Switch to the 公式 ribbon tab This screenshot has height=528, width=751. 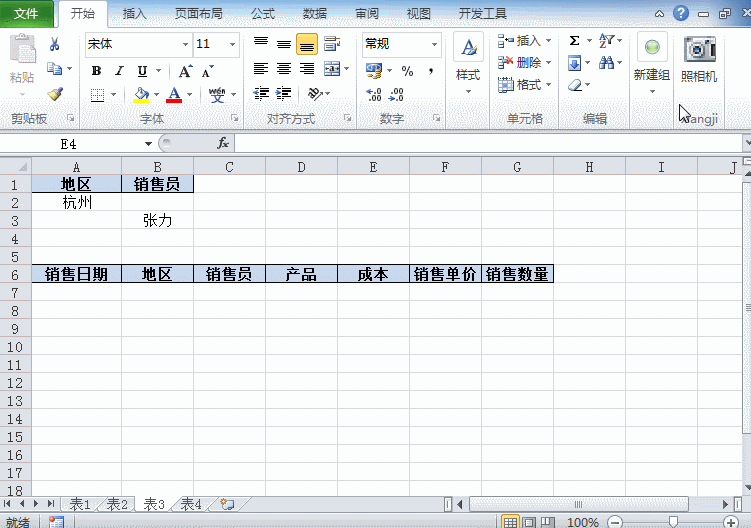click(x=263, y=13)
